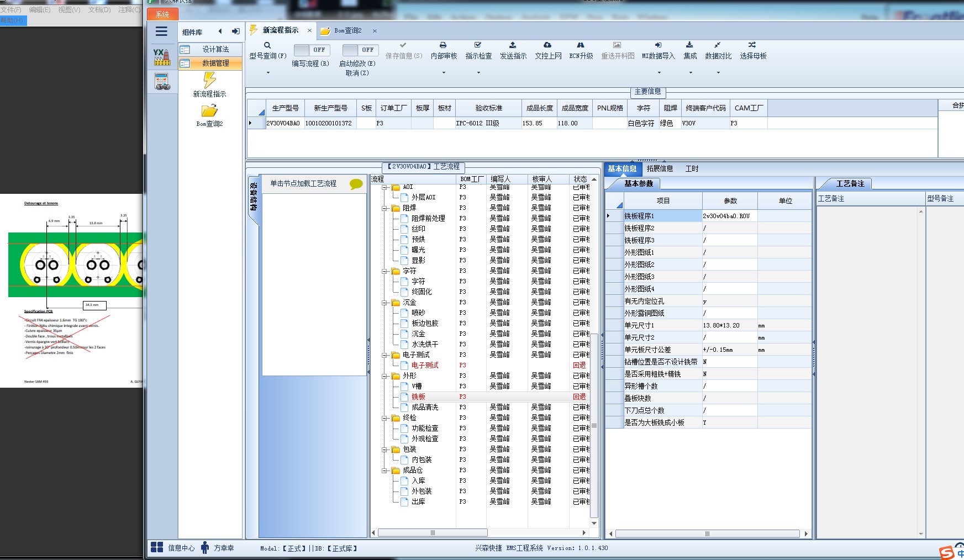The width and height of the screenshot is (964, 560).
Task: Open the 型号查询 dropdown arrow
Action: tap(268, 73)
